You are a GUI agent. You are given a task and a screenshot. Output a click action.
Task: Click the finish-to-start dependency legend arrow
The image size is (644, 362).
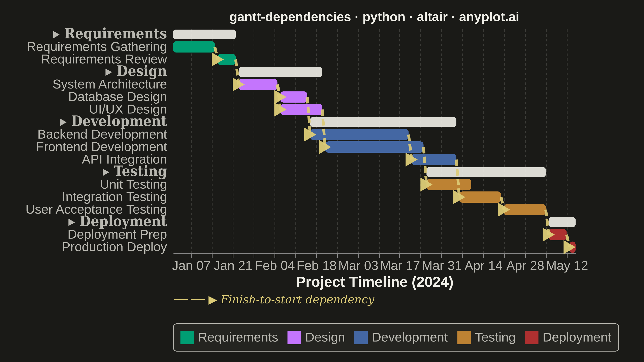[213, 300]
